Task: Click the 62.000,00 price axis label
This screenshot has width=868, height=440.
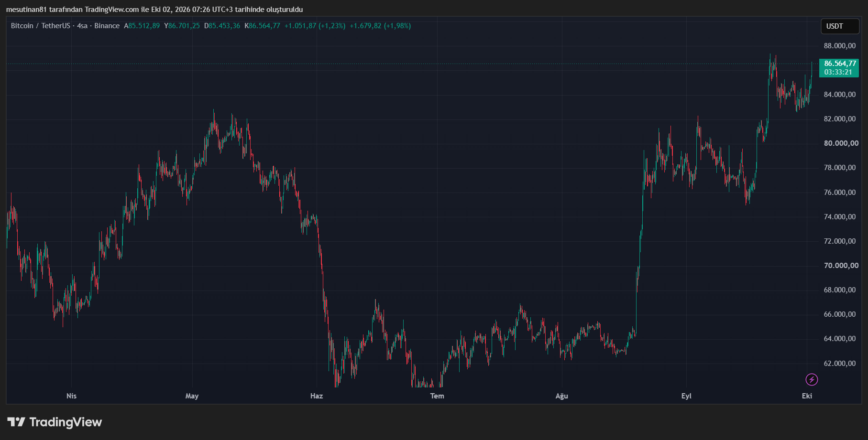Action: coord(840,364)
